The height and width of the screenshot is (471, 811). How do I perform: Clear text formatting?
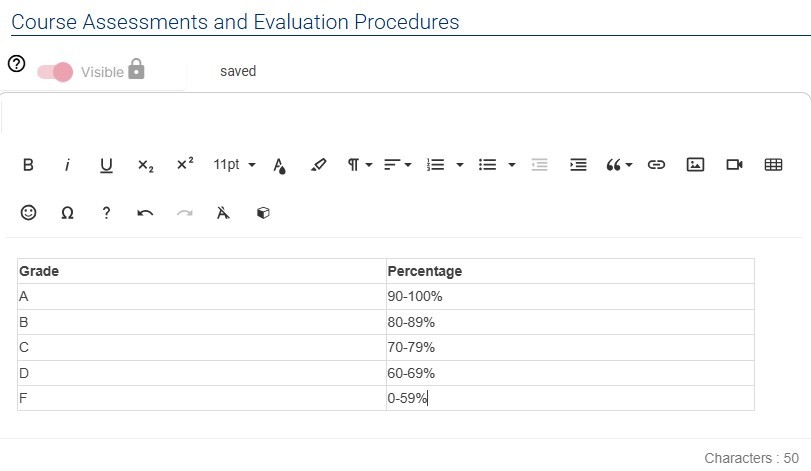[x=223, y=212]
